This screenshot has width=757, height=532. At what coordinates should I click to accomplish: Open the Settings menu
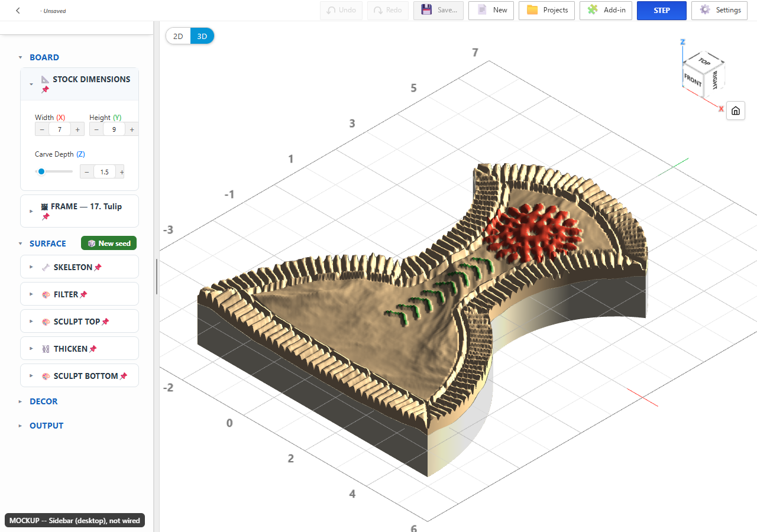[x=720, y=11]
